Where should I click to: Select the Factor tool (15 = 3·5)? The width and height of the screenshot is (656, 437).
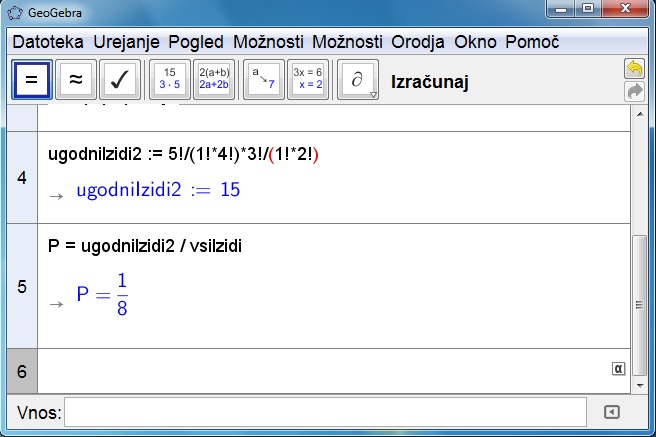click(x=170, y=79)
